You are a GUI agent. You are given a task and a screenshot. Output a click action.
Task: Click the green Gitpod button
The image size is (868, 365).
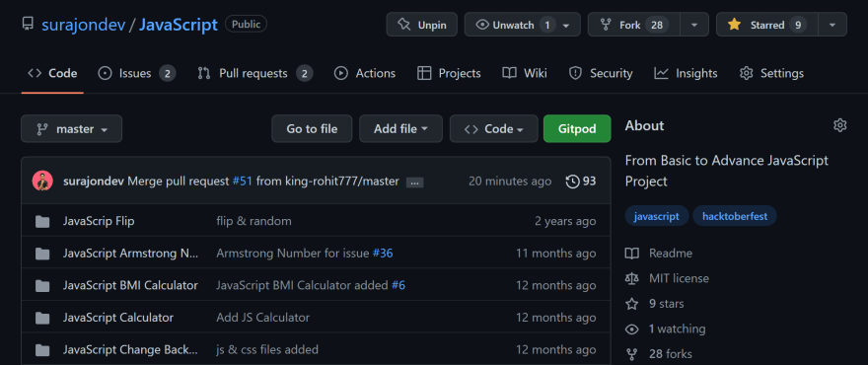click(577, 128)
